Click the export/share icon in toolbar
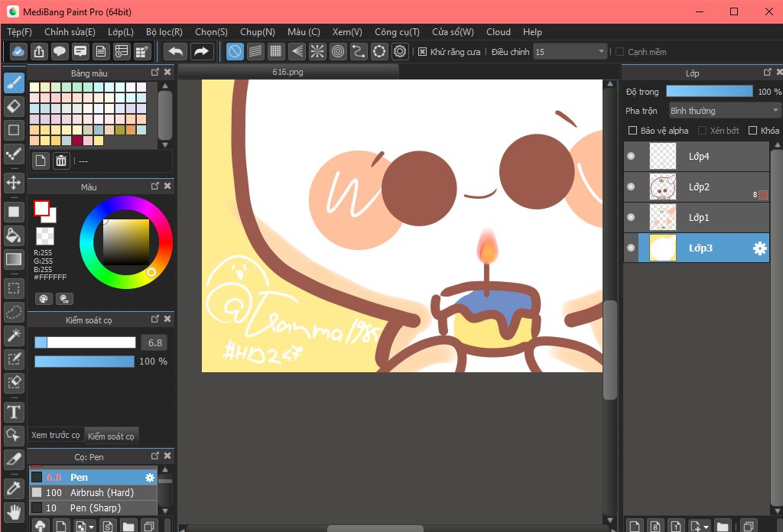This screenshot has height=532, width=783. pyautogui.click(x=39, y=51)
